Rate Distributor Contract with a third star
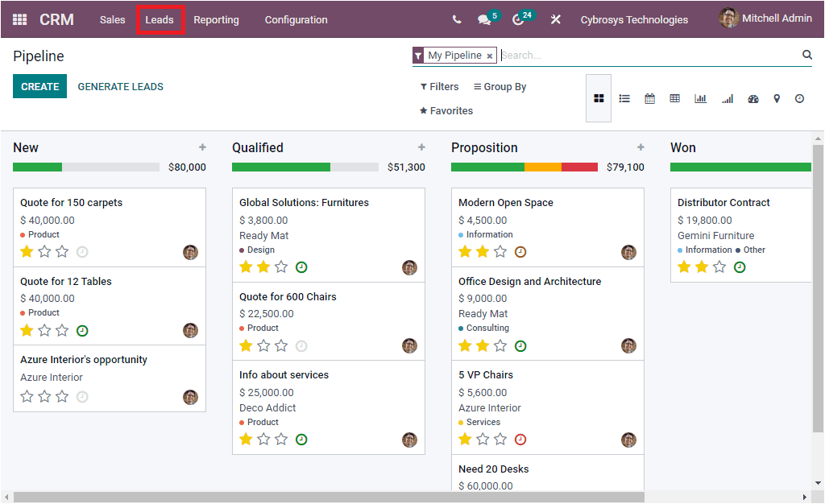 pyautogui.click(x=718, y=266)
